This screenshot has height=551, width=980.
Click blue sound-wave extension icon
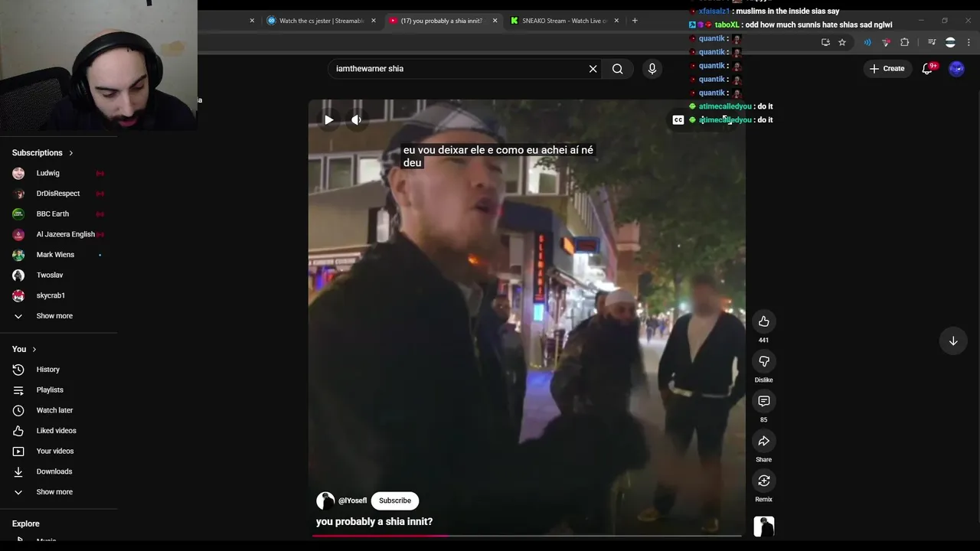tap(867, 42)
